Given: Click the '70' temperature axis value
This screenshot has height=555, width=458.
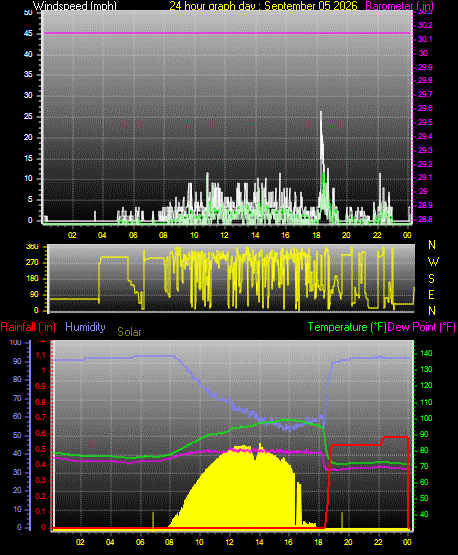Looking at the screenshot, I should pyautogui.click(x=424, y=467).
